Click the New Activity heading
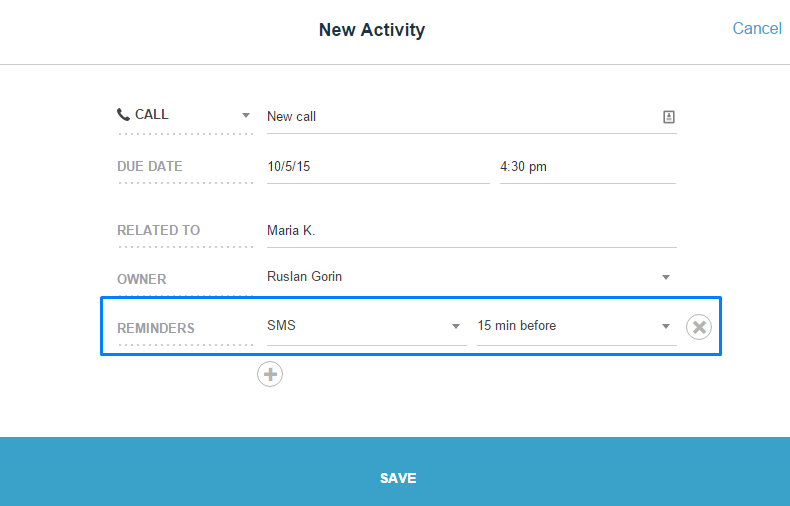The width and height of the screenshot is (790, 506). click(x=372, y=30)
